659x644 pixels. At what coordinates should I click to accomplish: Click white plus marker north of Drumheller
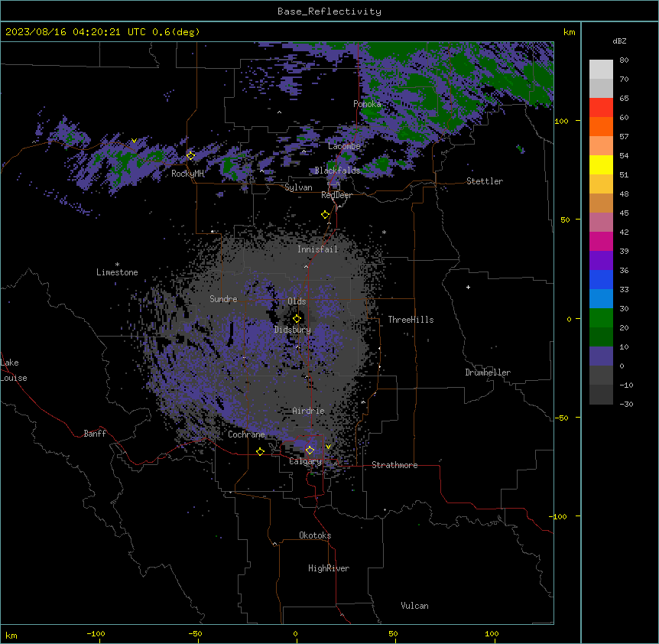click(468, 287)
